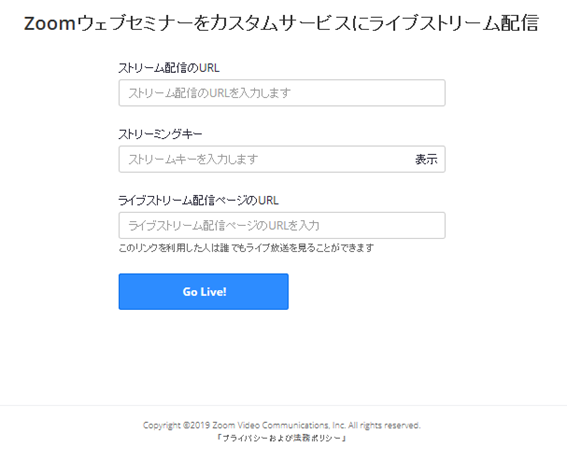This screenshot has height=461, width=567.
Task: Click the ストリーミングキー field label
Action: click(x=160, y=134)
